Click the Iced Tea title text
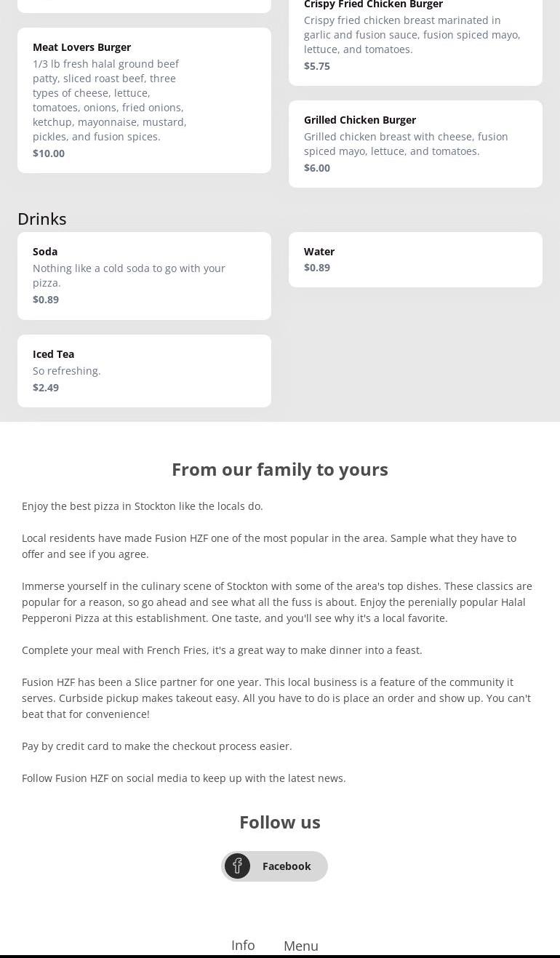 click(53, 354)
